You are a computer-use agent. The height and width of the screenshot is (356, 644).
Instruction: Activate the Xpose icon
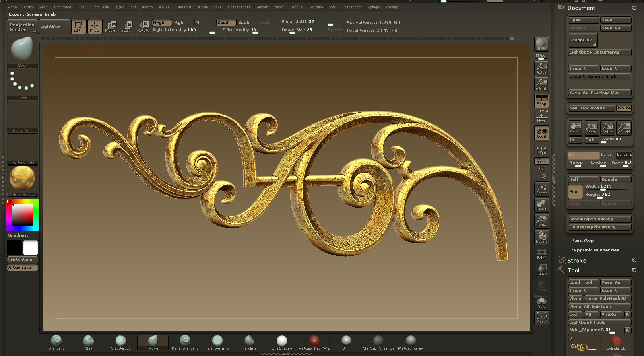[541, 317]
